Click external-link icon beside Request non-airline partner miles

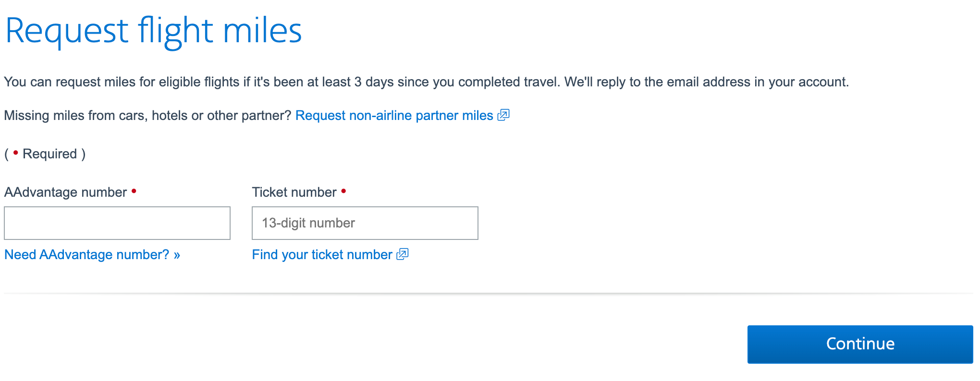click(x=503, y=115)
